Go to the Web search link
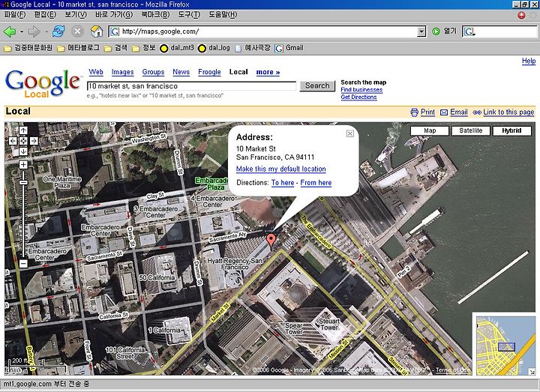The image size is (540, 392). [x=96, y=72]
